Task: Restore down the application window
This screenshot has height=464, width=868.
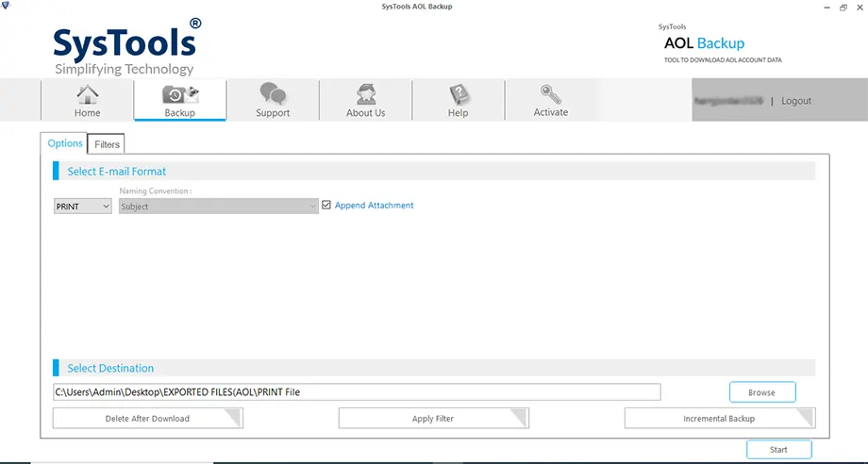Action: (x=843, y=8)
